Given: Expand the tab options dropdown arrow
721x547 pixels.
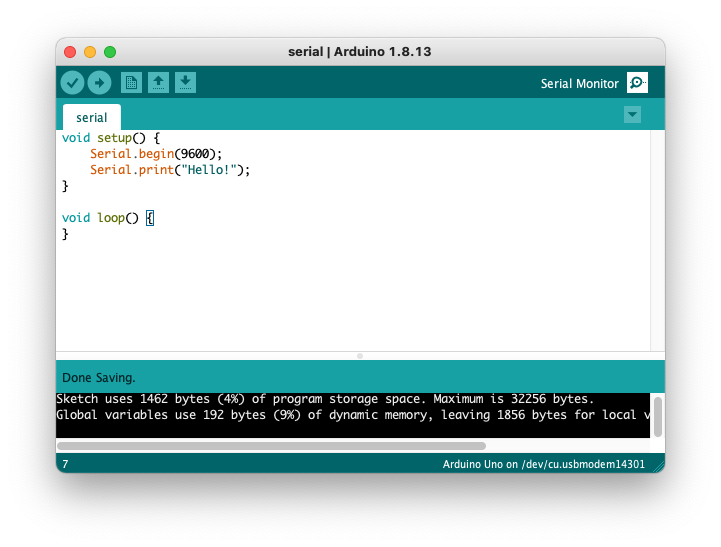Looking at the screenshot, I should point(632,115).
